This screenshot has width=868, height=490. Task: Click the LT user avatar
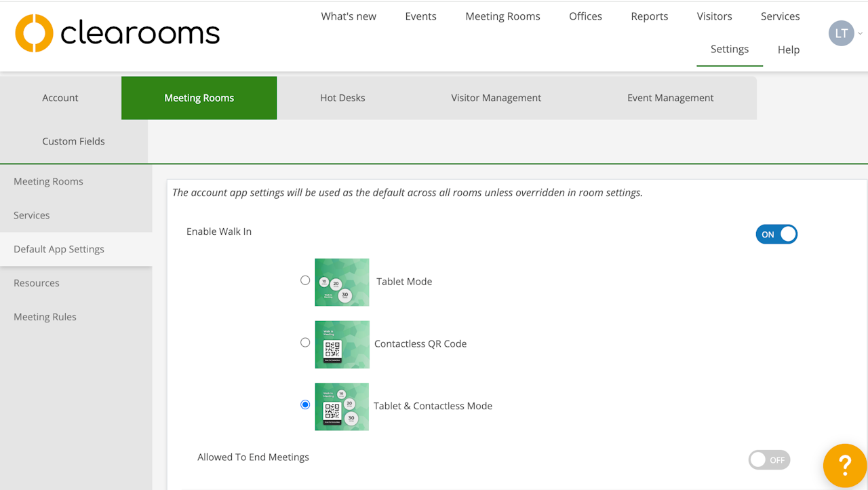841,33
